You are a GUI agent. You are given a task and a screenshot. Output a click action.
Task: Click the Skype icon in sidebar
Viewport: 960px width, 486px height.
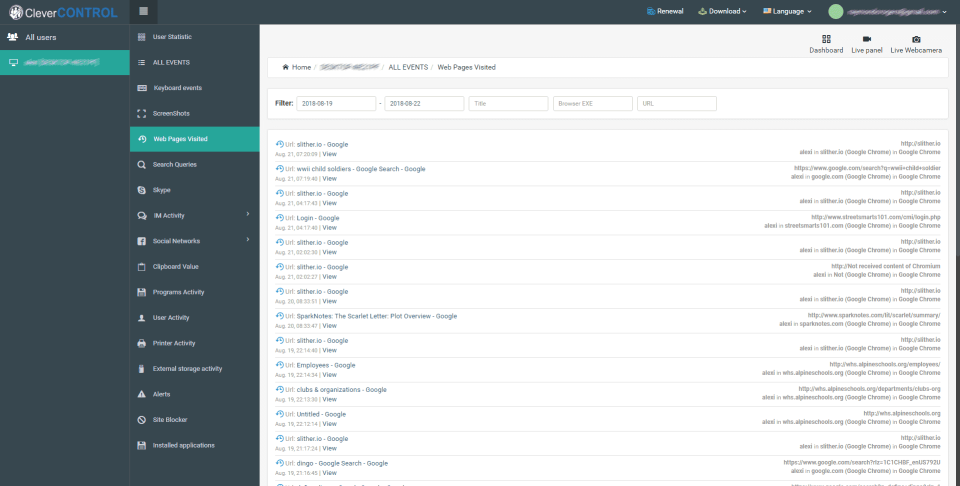pyautogui.click(x=141, y=190)
